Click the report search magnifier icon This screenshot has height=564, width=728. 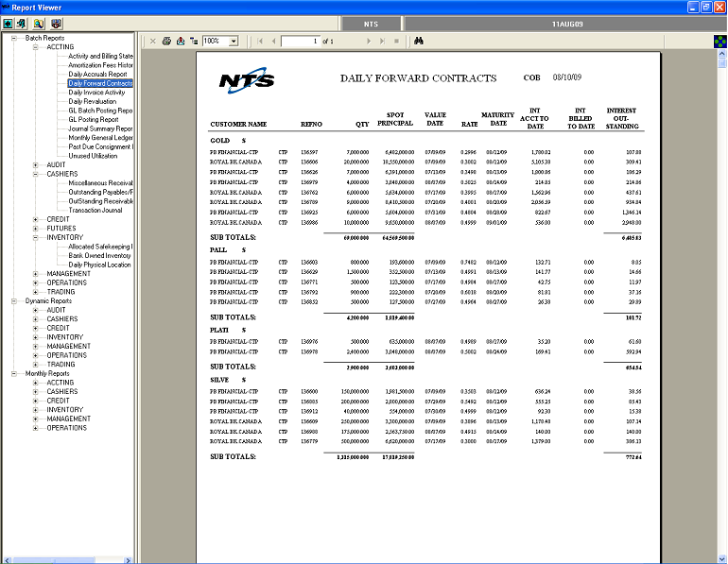coord(39,24)
